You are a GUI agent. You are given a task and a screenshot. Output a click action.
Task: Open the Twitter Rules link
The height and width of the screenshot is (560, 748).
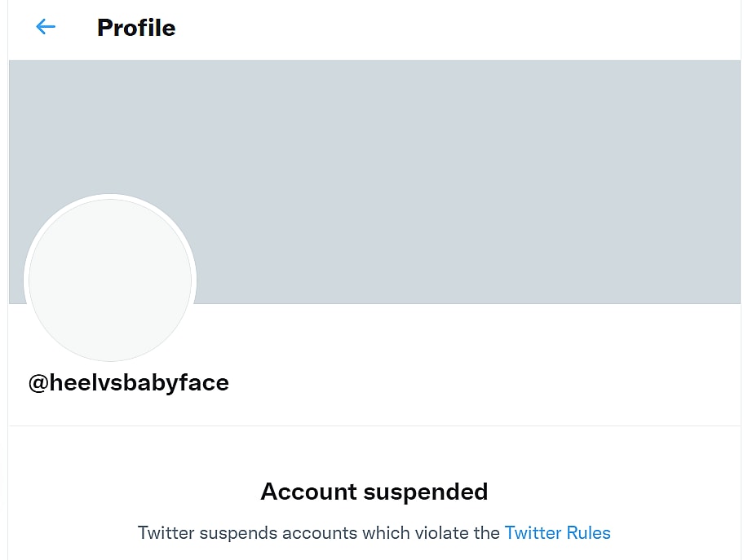click(x=557, y=533)
